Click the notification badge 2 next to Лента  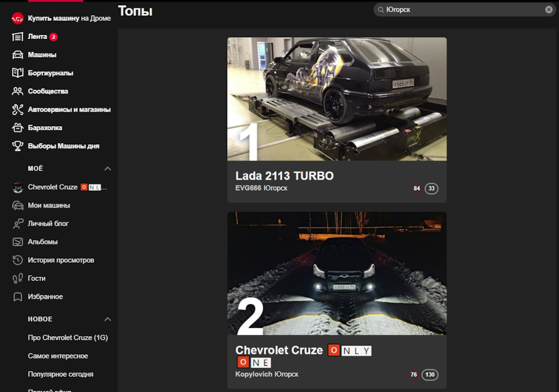pos(54,37)
